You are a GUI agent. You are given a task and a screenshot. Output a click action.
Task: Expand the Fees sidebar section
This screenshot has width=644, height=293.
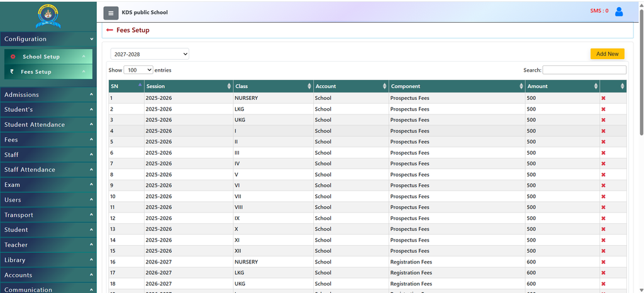[48, 140]
